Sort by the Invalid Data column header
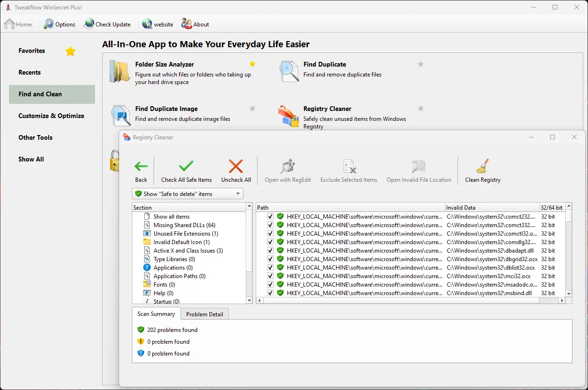Viewport: 588px width, 390px height. click(492, 207)
